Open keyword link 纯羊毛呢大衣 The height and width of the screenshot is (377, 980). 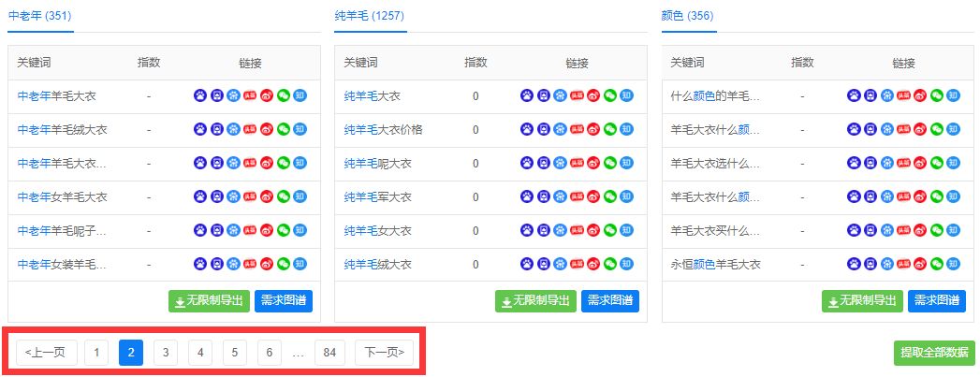(x=378, y=164)
